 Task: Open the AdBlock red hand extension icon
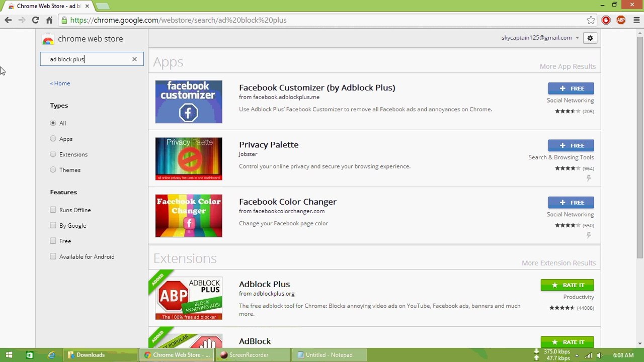(606, 20)
